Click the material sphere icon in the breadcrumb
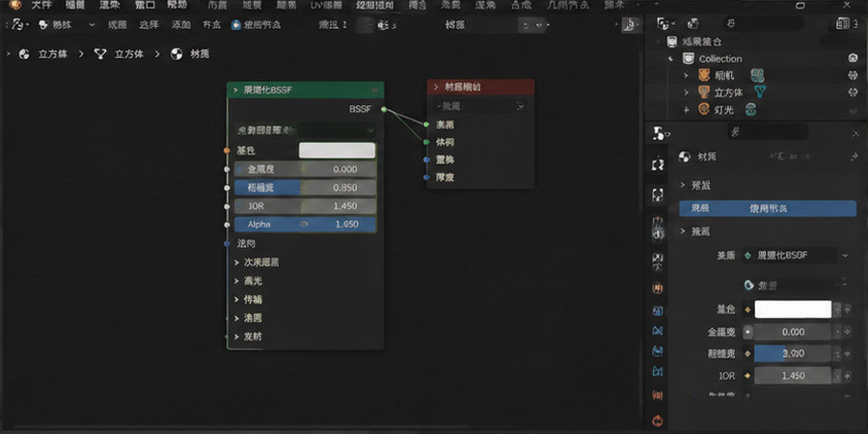The width and height of the screenshot is (868, 434). click(176, 54)
